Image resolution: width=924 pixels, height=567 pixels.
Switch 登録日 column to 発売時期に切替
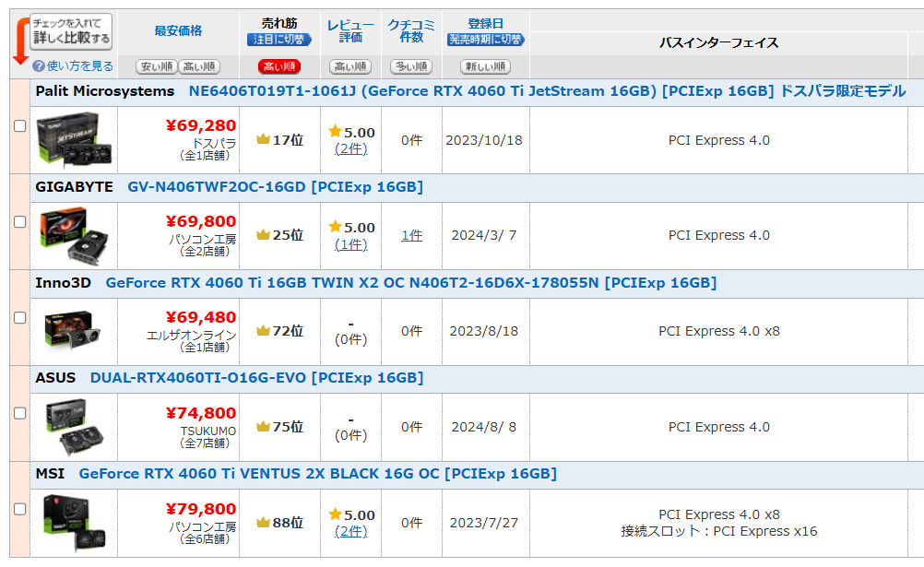(486, 40)
